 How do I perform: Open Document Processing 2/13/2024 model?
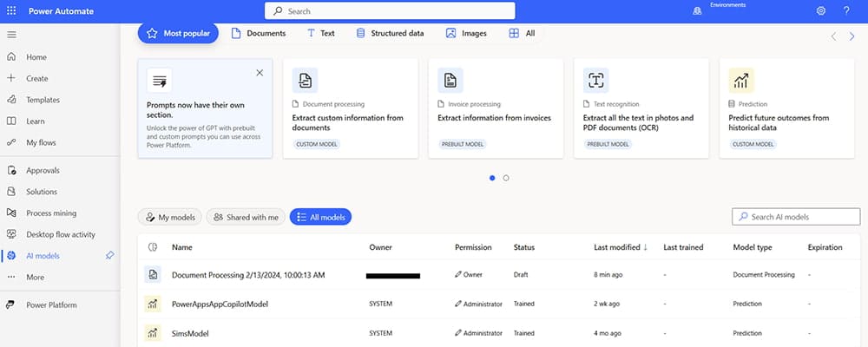[248, 275]
